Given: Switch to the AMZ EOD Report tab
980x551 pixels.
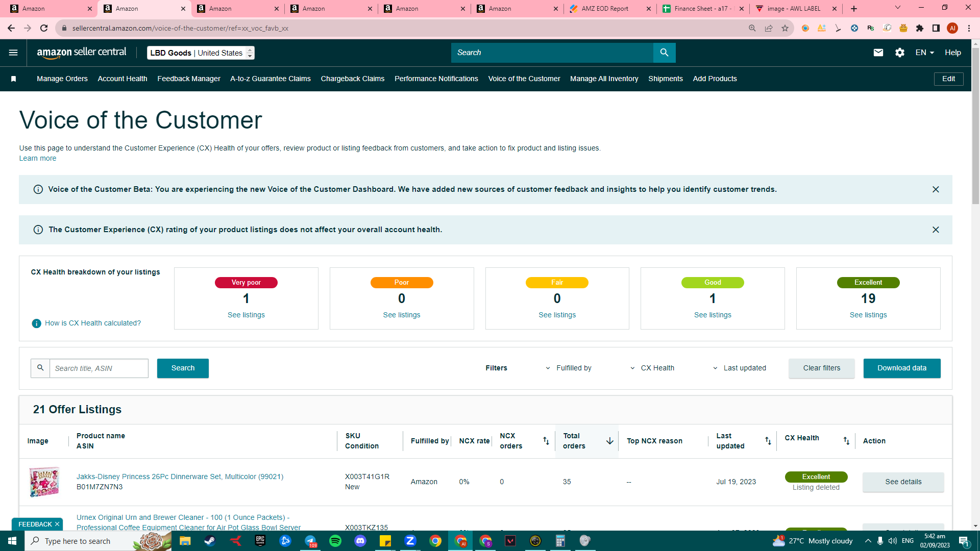Looking at the screenshot, I should 610,9.
